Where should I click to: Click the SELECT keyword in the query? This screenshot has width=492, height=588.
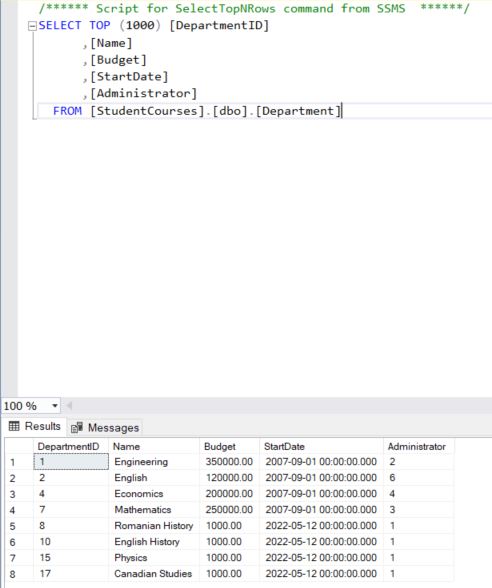click(60, 26)
